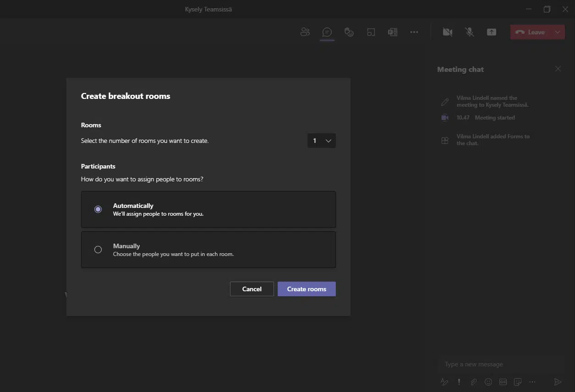Toggle the meeting chat icon
Viewport: 575px width, 392px height.
point(327,32)
